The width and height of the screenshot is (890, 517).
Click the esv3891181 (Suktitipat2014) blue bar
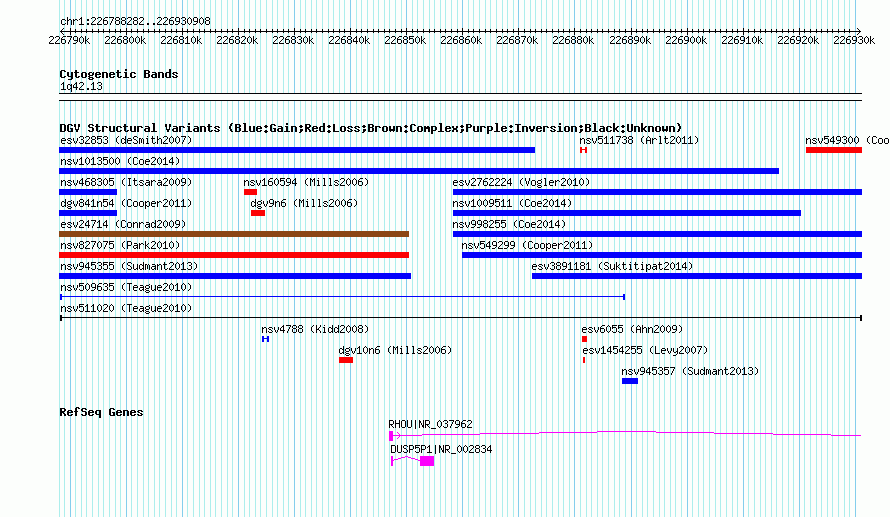click(x=697, y=276)
